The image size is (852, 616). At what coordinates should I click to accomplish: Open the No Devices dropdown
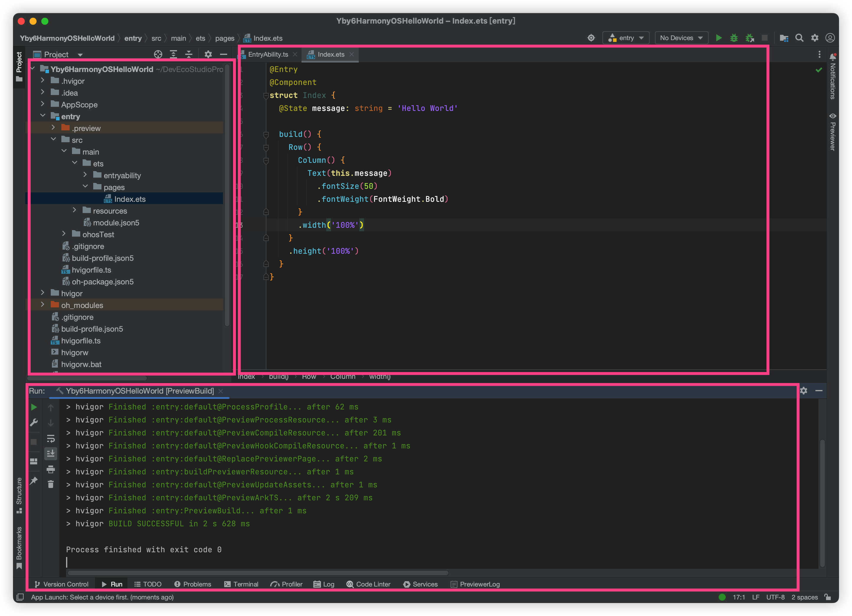[x=681, y=38]
